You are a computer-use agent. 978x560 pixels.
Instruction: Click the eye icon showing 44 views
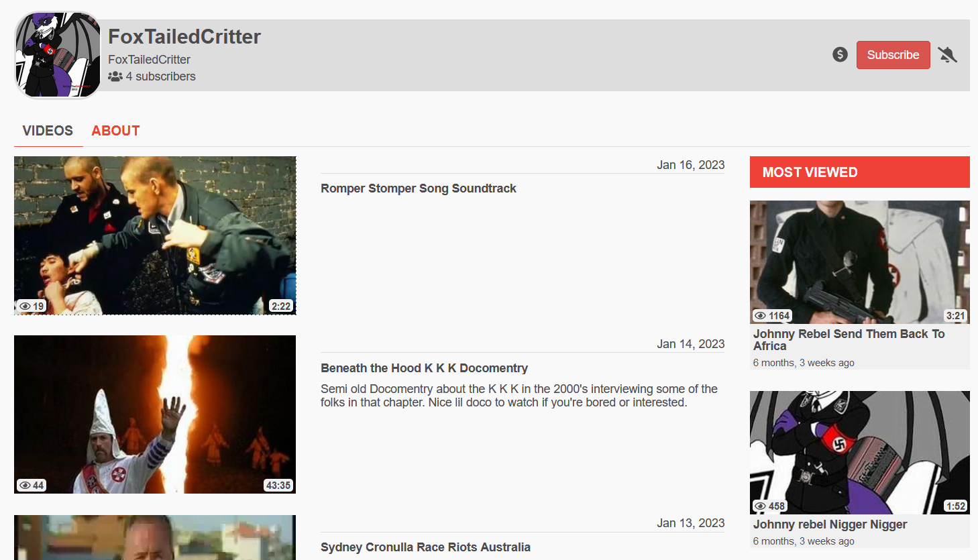[x=25, y=486]
